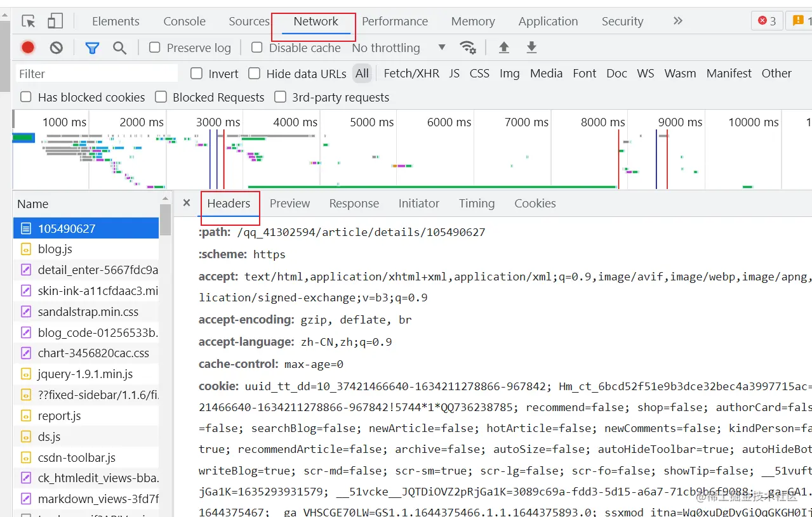Focus the Filter text input

[x=97, y=74]
